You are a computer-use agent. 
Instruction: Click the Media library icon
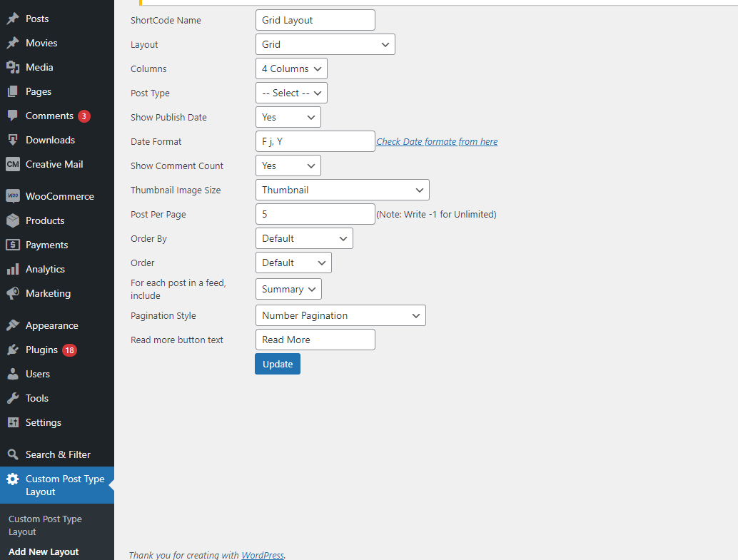click(x=13, y=67)
